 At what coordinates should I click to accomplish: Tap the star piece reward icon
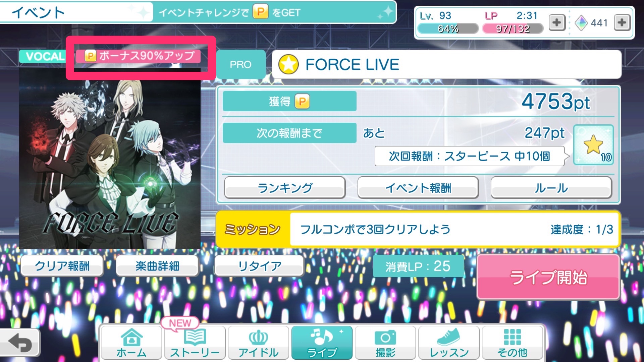pyautogui.click(x=593, y=145)
